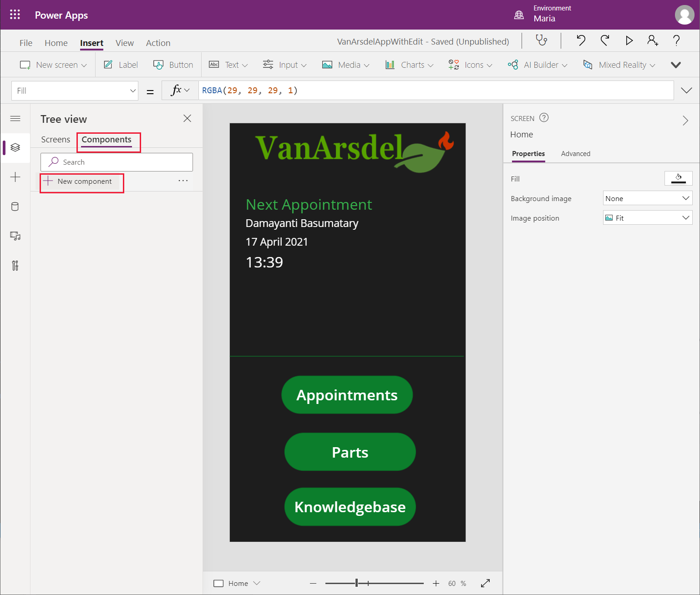Open the Insert plus icon in sidebar
700x595 pixels.
coord(15,177)
